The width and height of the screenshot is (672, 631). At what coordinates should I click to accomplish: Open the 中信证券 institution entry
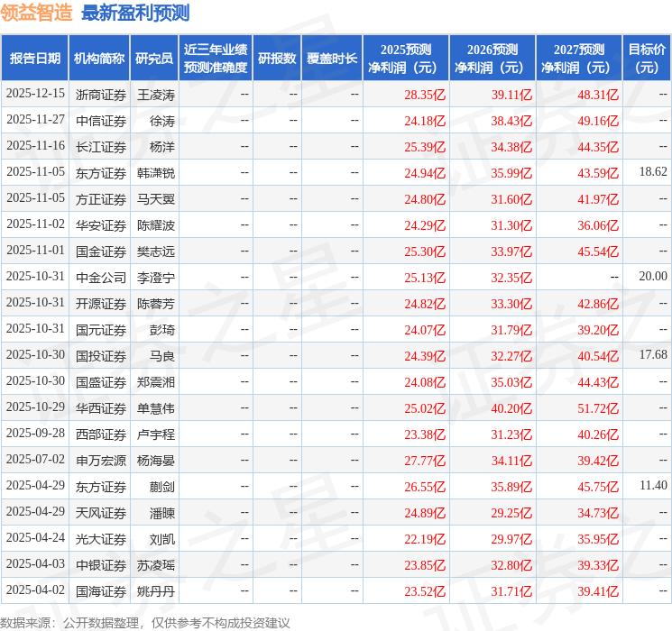101,121
